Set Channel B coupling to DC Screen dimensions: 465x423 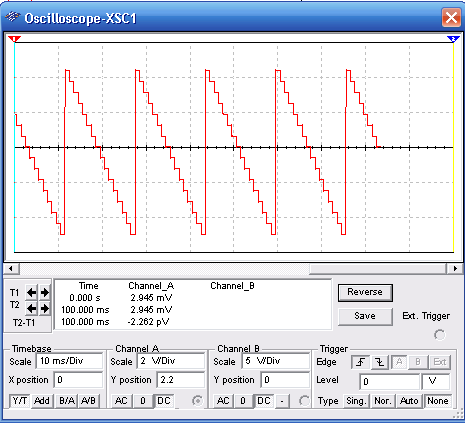pos(264,401)
